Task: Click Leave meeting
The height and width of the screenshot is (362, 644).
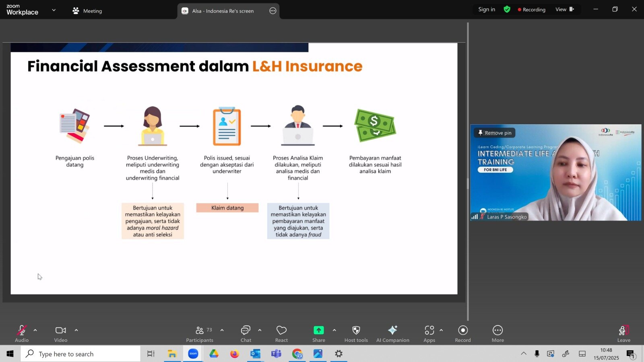Action: tap(623, 333)
